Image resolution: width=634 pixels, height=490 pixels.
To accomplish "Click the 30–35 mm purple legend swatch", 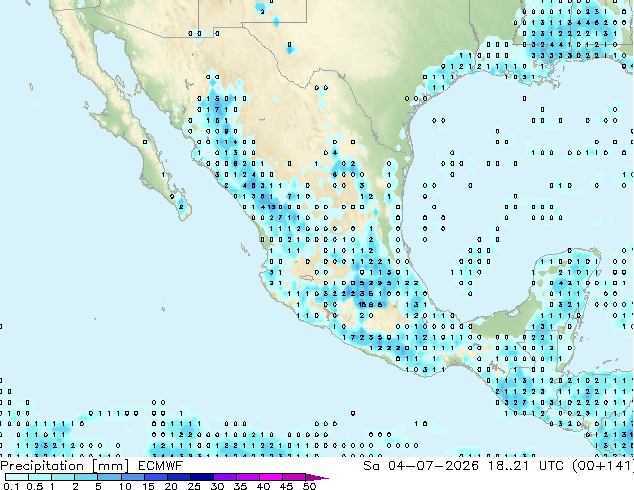I will (x=224, y=477).
